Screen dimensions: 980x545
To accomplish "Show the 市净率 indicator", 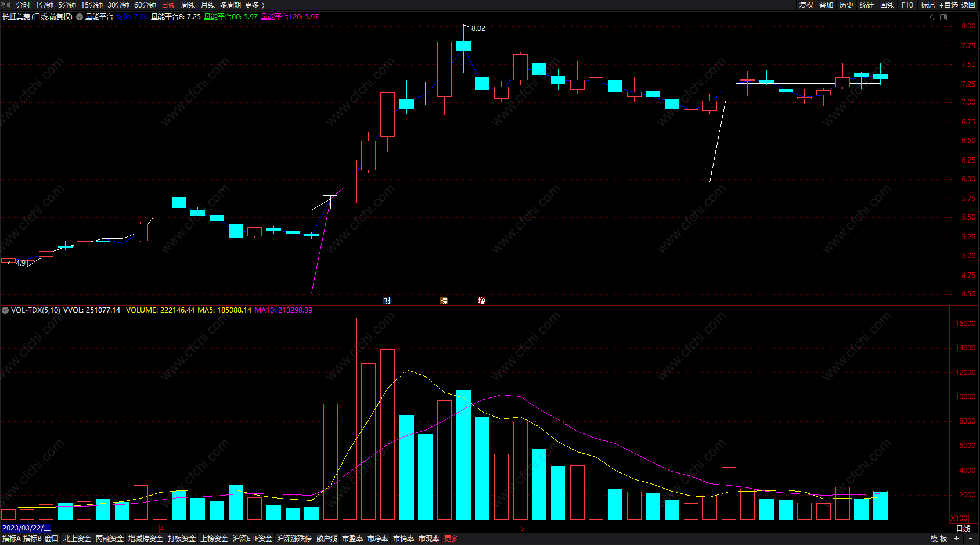I will coord(378,539).
